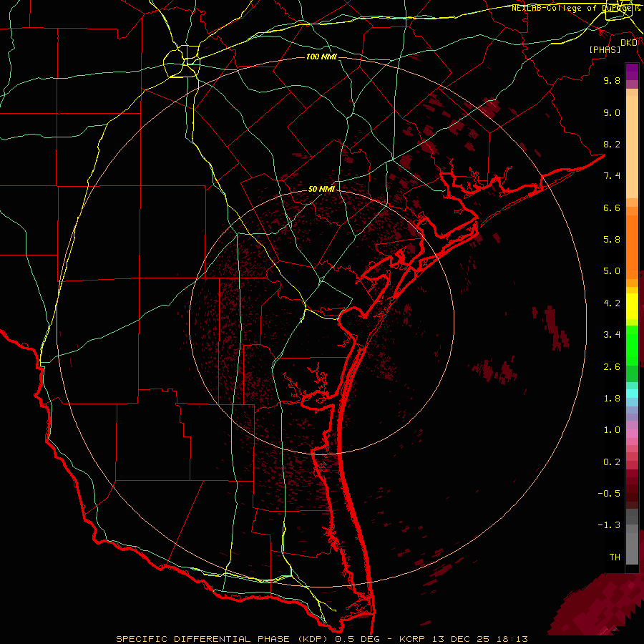644x644 pixels.
Task: Click the "NEXLAB-College of DuPage" credit text
Action: (x=572, y=8)
